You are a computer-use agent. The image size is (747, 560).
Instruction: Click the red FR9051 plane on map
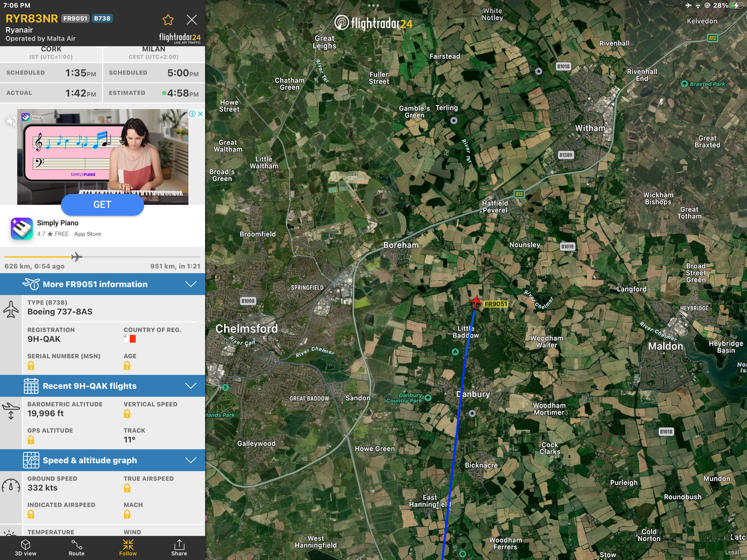click(x=476, y=301)
